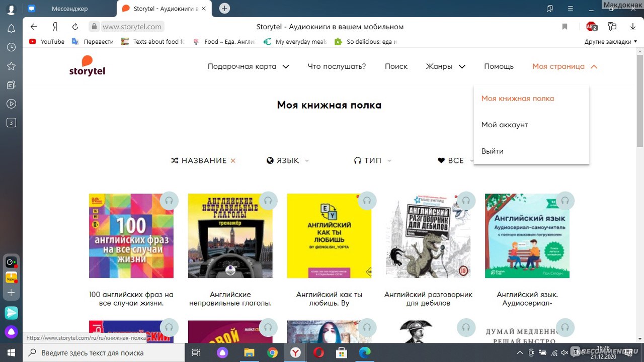This screenshot has width=644, height=362.
Task: Click the Storytel logo
Action: (x=87, y=66)
